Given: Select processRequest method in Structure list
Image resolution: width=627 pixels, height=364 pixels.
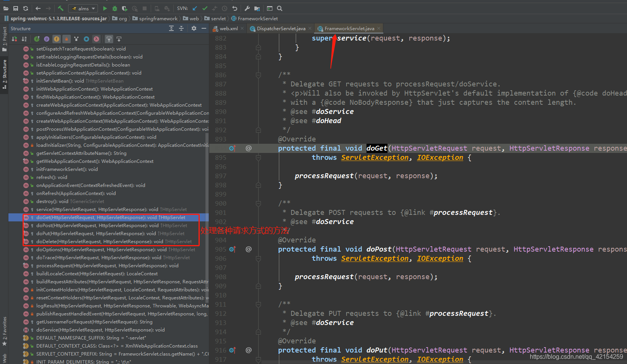Looking at the screenshot, I should pos(109,266).
